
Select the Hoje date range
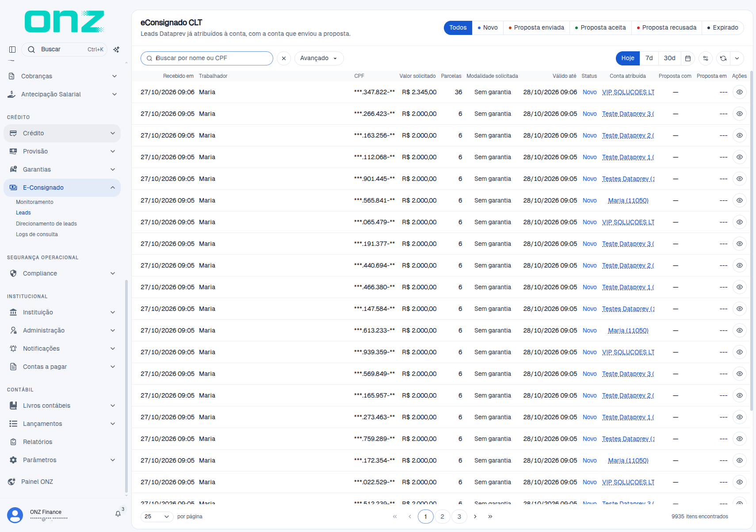pos(628,58)
